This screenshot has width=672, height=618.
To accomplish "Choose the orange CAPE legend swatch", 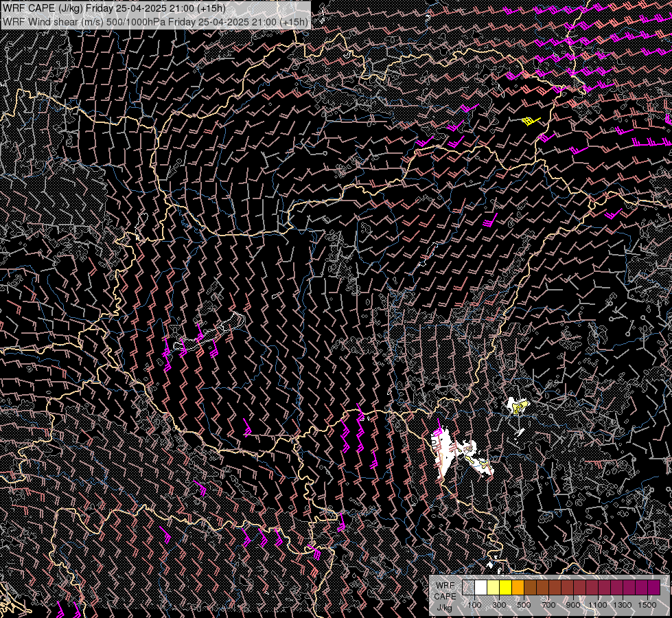I will point(518,588).
